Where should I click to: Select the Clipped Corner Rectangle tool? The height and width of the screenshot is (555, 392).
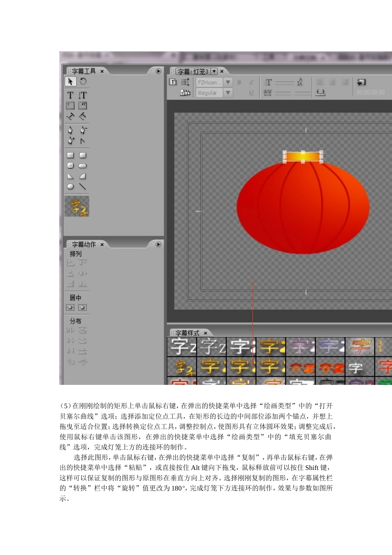pos(71,166)
